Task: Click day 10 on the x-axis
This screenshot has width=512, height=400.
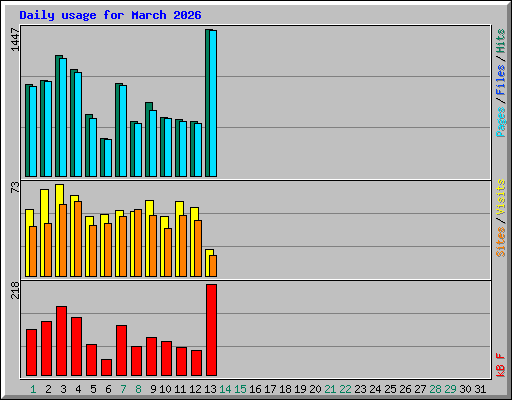Action: 165,389
